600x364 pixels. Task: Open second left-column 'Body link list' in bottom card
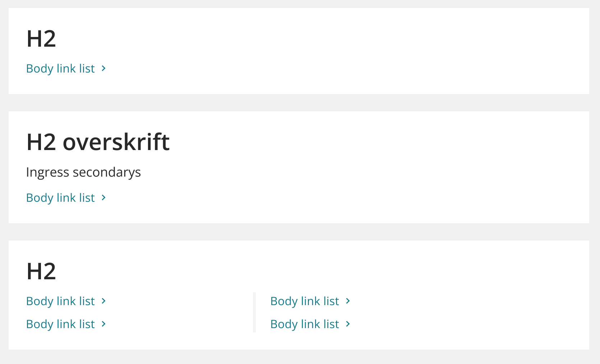point(60,324)
